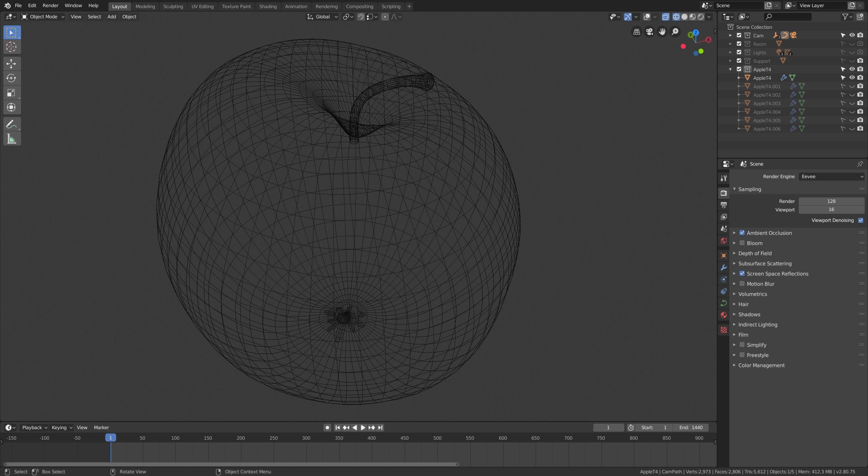Open the Render Engine dropdown
This screenshot has width=868, height=476.
coord(832,176)
